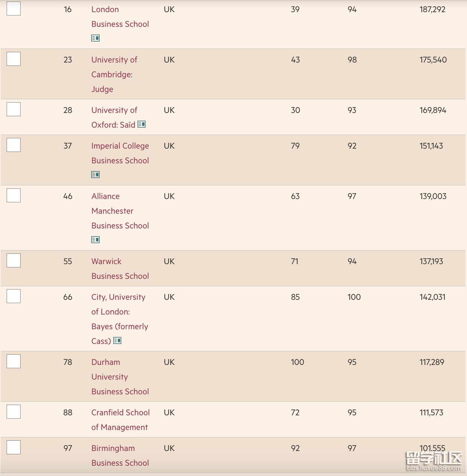Open profile icon next to Cass)
The width and height of the screenshot is (467, 476).
[x=117, y=341]
